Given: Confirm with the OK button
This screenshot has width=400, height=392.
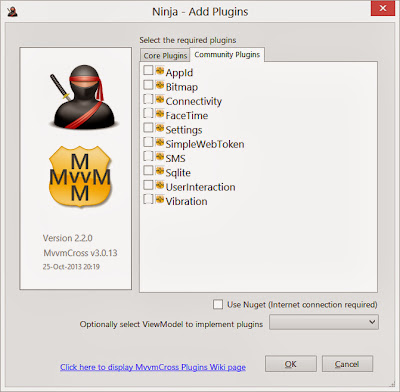Looking at the screenshot, I should pyautogui.click(x=291, y=364).
